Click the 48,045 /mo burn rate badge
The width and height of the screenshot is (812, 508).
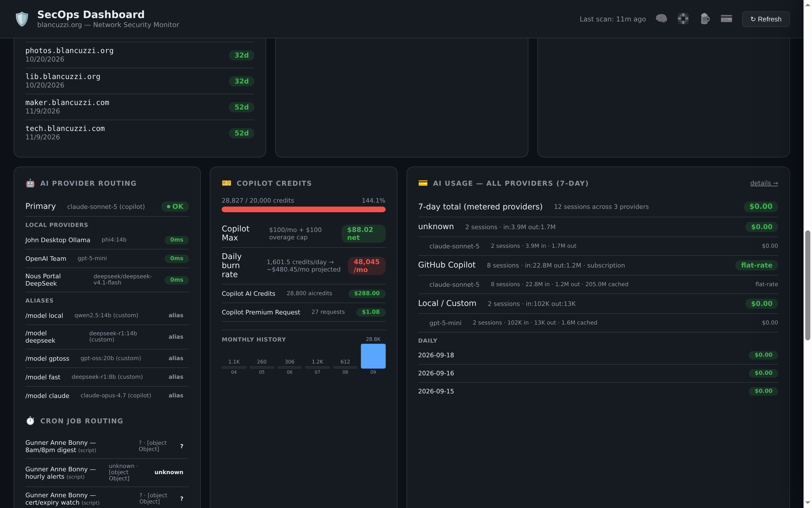point(367,266)
